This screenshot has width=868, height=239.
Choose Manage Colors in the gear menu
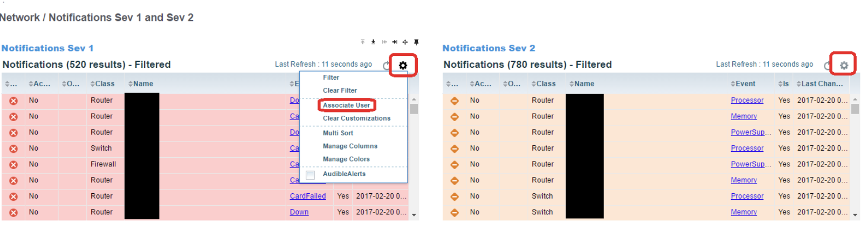(346, 159)
